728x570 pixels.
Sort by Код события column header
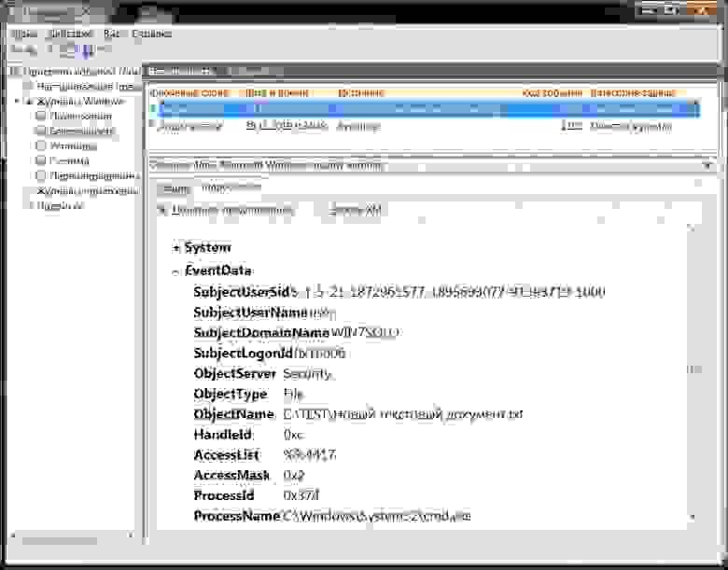(x=552, y=93)
